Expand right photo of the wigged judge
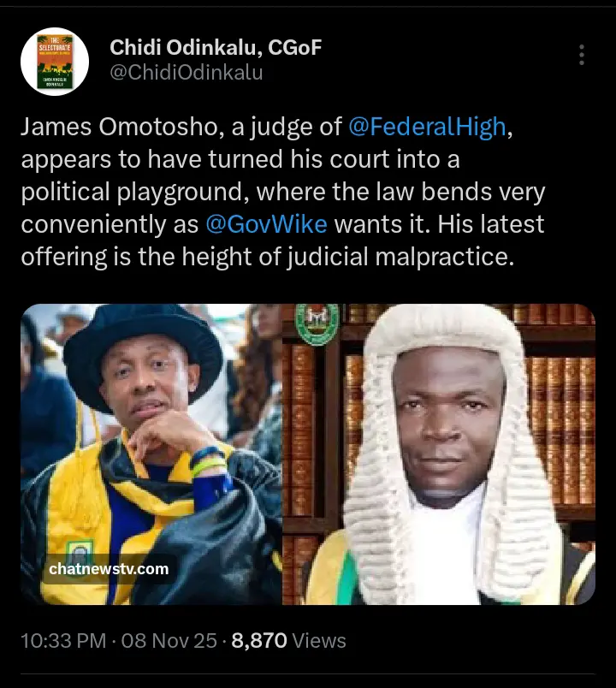616x688 pixels. pos(438,454)
